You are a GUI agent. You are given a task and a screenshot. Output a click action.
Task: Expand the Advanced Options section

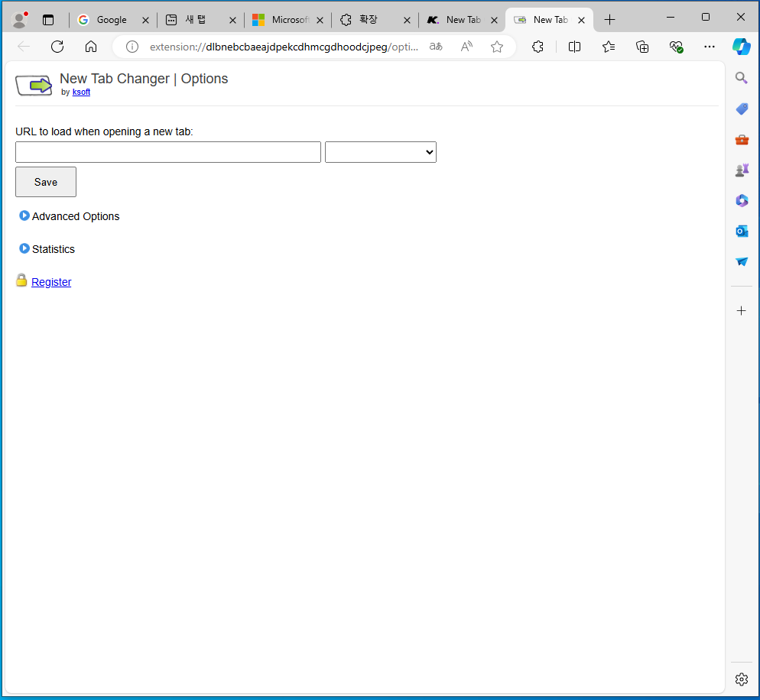(x=70, y=216)
